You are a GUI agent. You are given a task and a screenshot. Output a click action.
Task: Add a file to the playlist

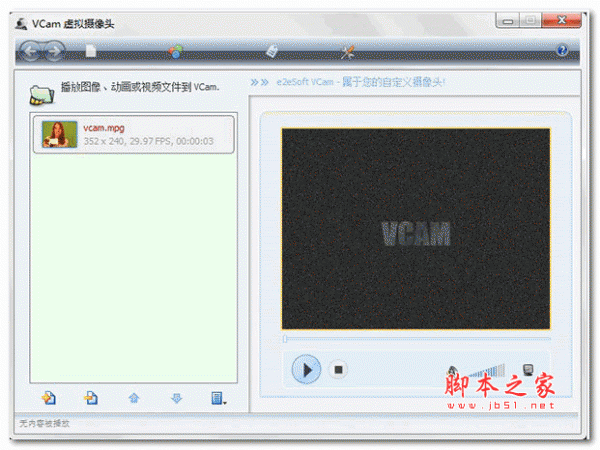point(49,398)
